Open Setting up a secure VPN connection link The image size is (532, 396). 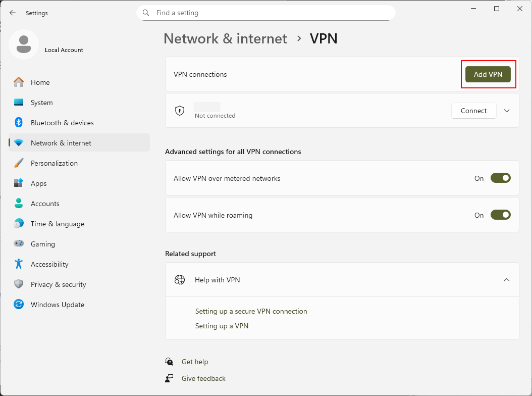pos(251,311)
